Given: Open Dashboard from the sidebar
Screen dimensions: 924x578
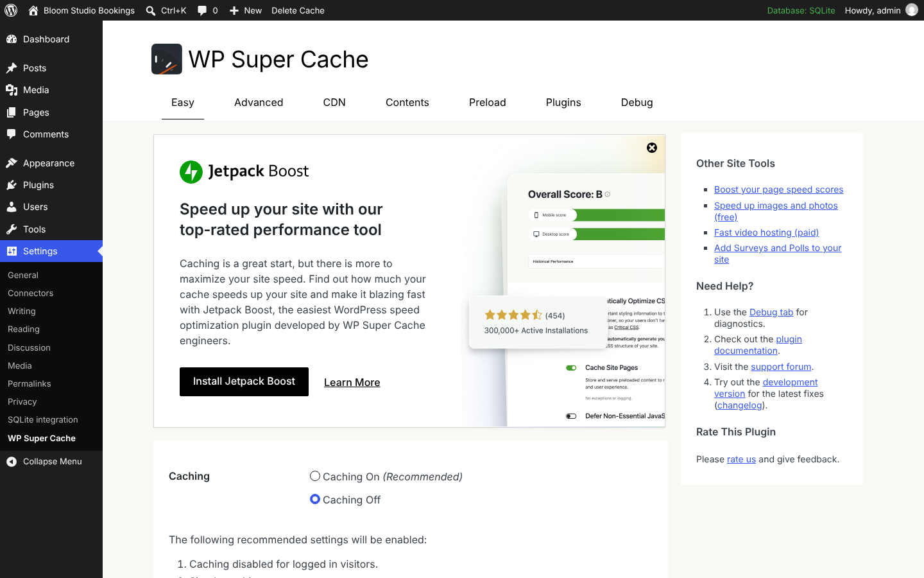Looking at the screenshot, I should 51,39.
